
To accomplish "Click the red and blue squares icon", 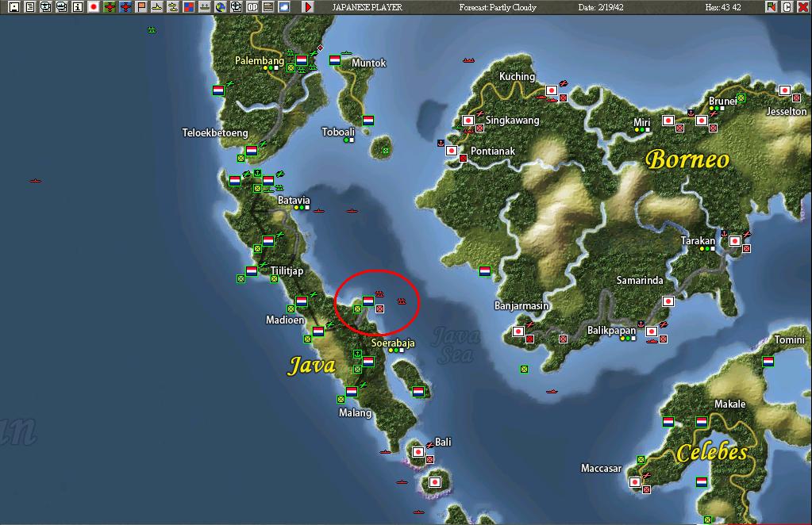I will tap(189, 6).
